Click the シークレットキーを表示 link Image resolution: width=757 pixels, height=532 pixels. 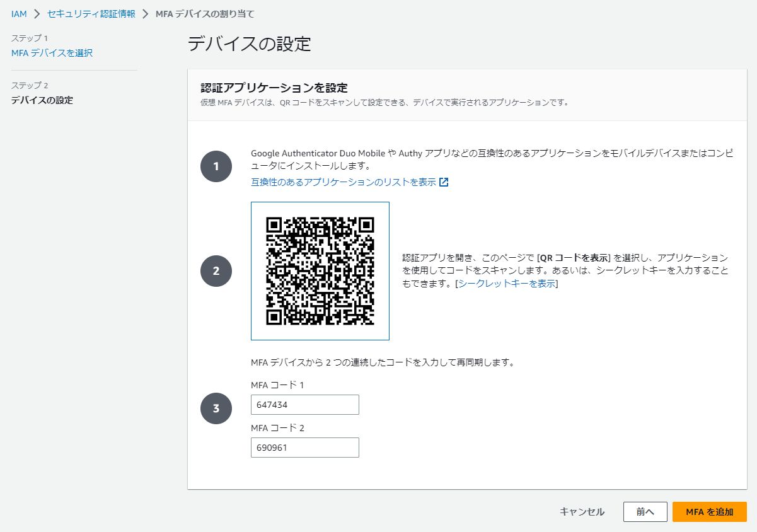[507, 284]
